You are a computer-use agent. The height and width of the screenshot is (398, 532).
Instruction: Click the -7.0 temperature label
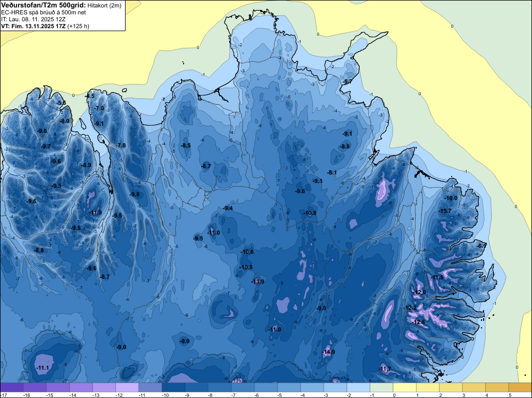[x=99, y=108]
